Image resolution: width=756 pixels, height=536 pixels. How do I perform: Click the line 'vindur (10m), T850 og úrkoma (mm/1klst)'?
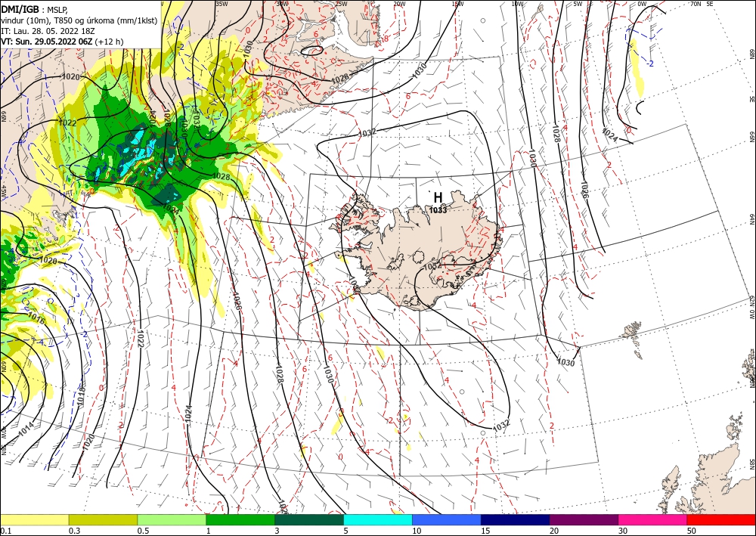click(79, 20)
